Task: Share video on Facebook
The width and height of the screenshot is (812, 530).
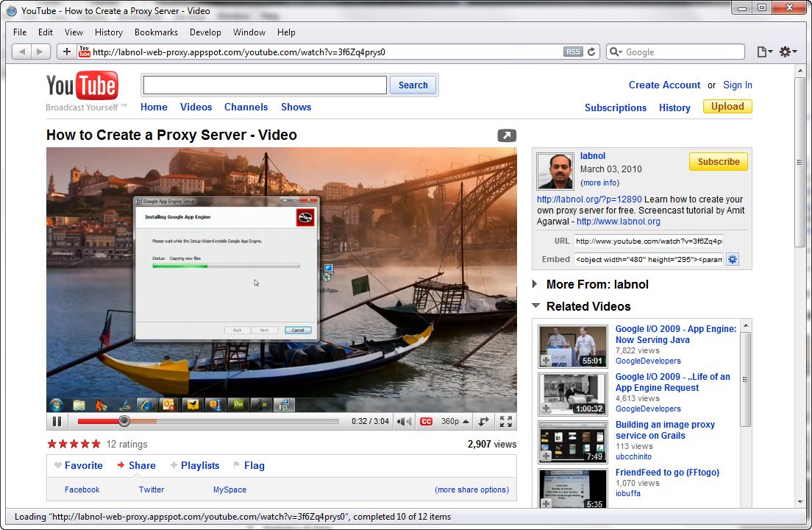Action: click(82, 490)
